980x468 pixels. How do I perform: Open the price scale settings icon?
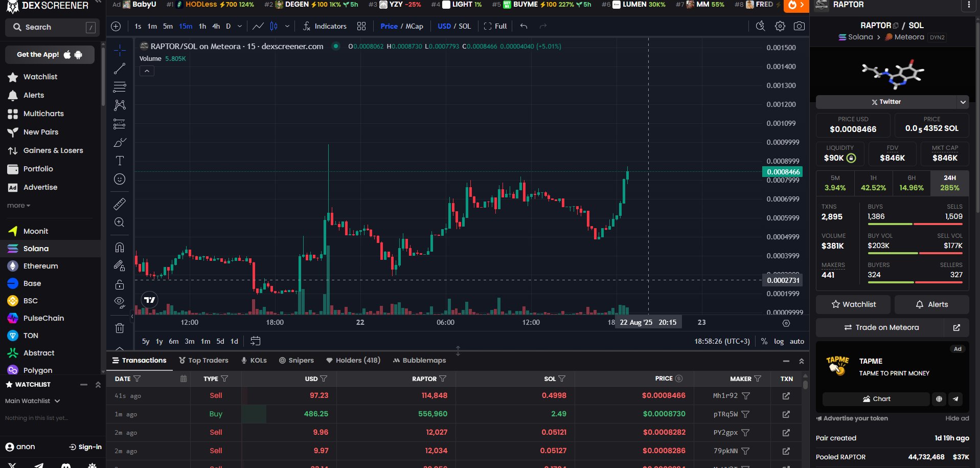[x=786, y=323]
